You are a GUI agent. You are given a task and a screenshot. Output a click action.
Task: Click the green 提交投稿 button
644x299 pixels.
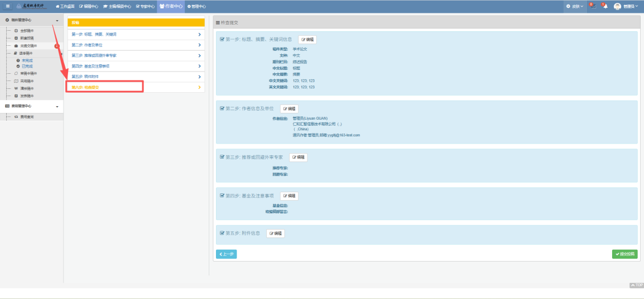[x=624, y=254]
